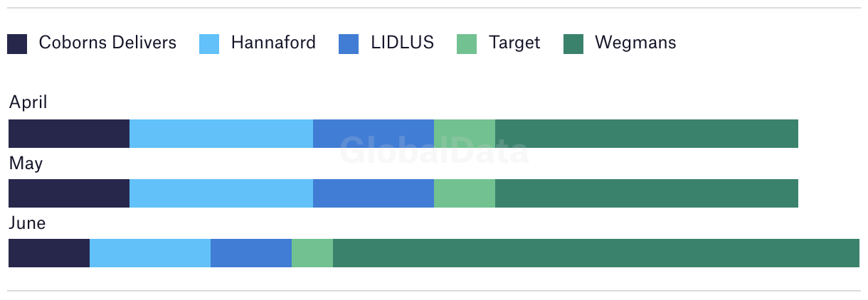
Task: Select the April Coborns Delivers bar segment
Action: pos(69,134)
